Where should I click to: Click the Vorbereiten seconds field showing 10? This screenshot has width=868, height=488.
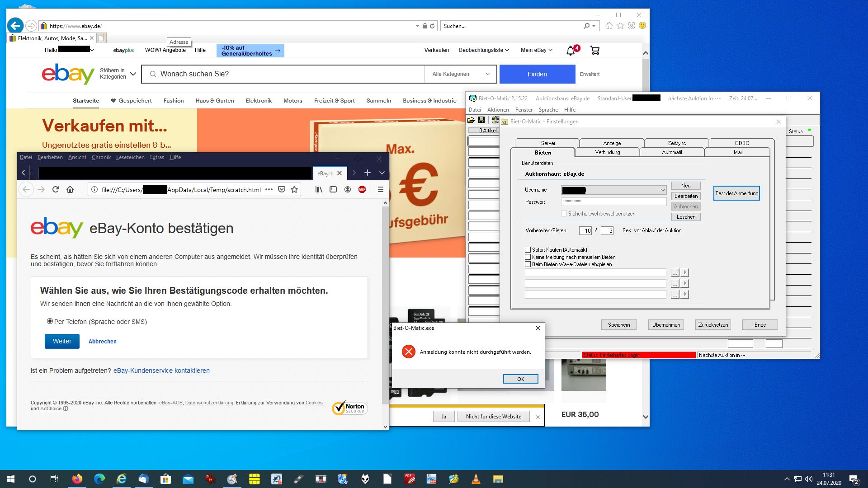tap(585, 231)
